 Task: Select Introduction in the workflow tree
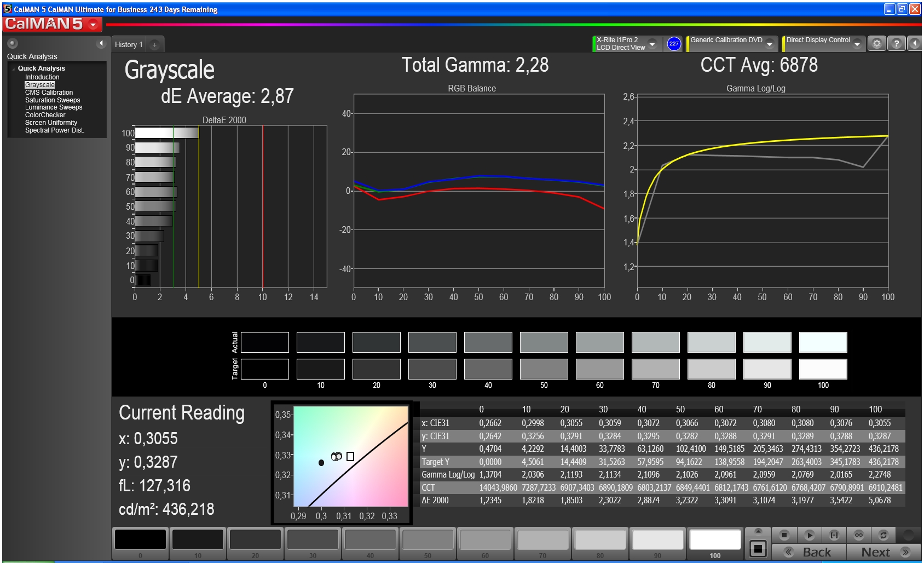(42, 77)
